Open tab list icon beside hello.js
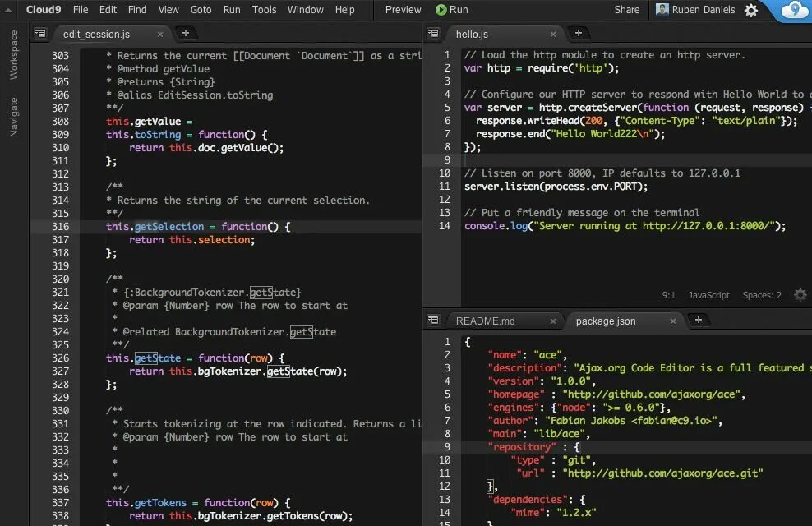812x526 pixels. pos(433,33)
